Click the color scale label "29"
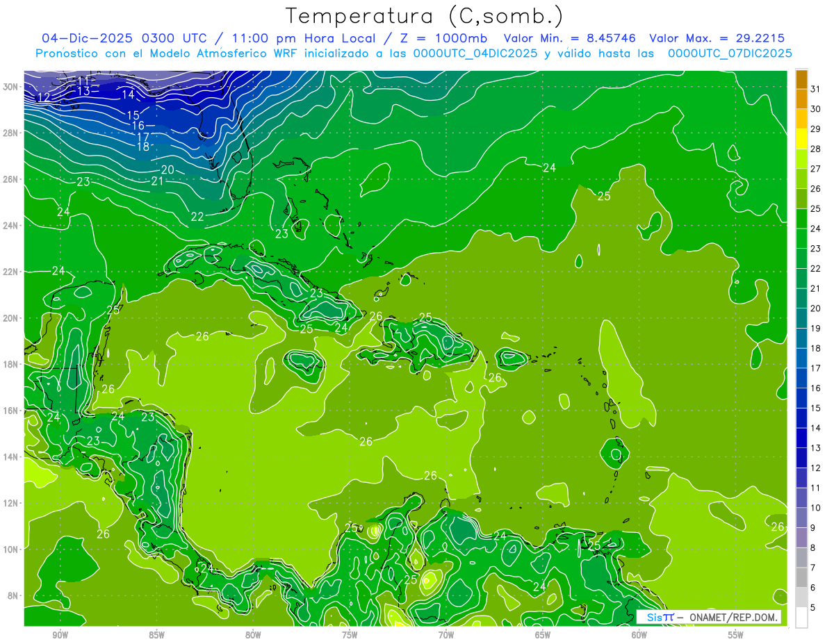 coord(816,129)
